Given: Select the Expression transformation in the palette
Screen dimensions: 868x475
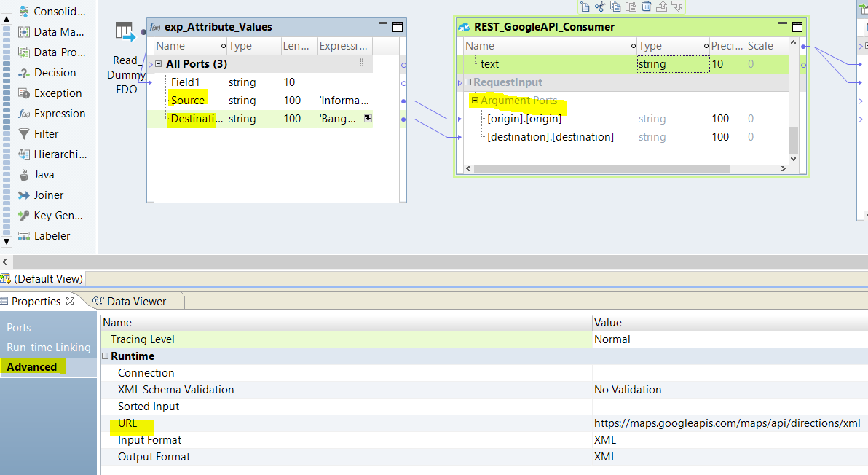Looking at the screenshot, I should click(x=55, y=113).
